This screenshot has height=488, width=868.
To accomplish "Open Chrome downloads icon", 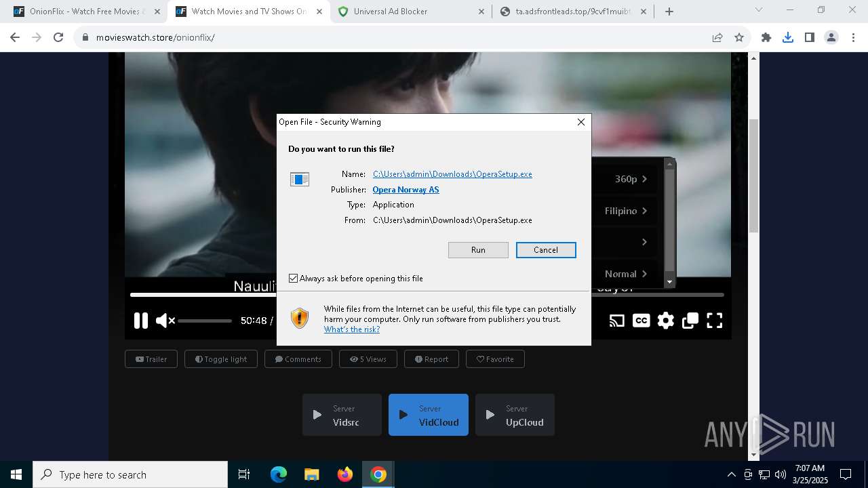I will (788, 37).
